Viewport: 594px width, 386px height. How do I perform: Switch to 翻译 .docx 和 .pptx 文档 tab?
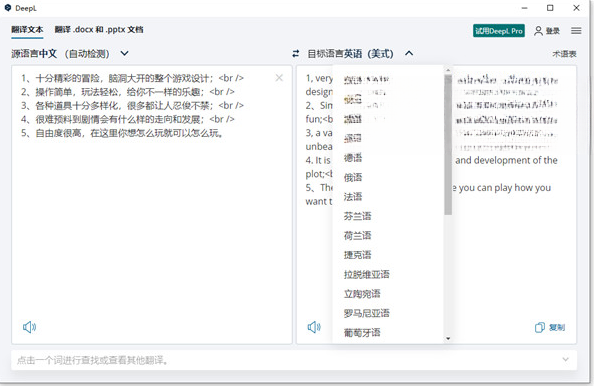(x=99, y=30)
